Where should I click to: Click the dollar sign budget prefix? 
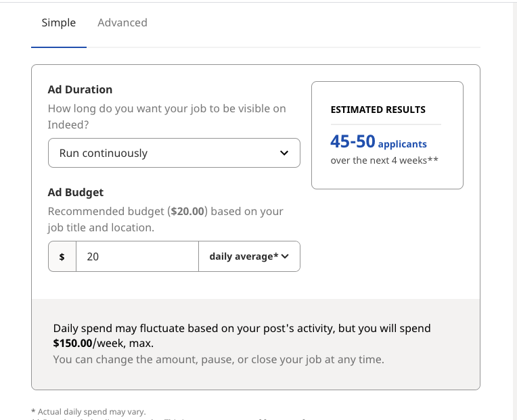(x=62, y=257)
